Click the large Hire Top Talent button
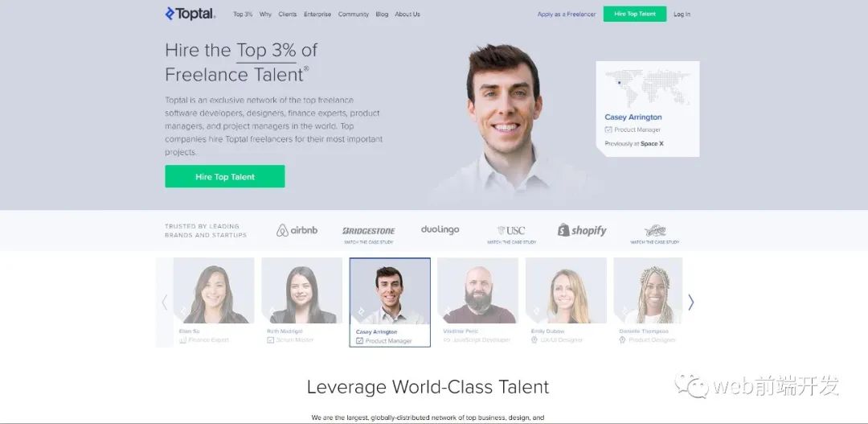The width and height of the screenshot is (868, 424). [x=225, y=176]
